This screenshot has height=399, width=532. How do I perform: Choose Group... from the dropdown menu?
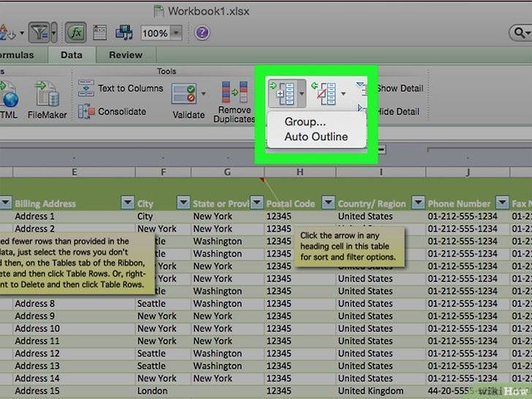pos(305,123)
